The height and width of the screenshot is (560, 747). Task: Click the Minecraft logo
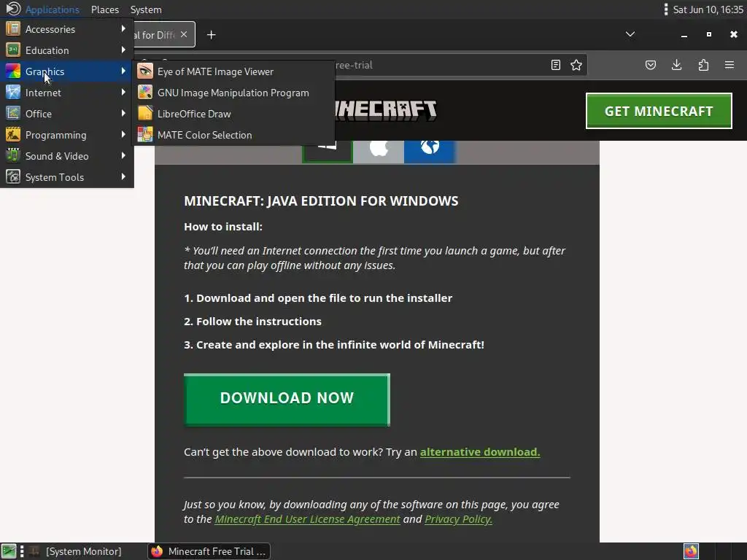point(386,111)
